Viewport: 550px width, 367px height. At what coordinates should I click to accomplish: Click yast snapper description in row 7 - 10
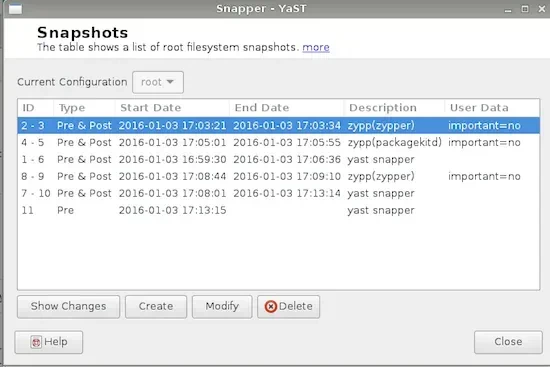pyautogui.click(x=381, y=194)
